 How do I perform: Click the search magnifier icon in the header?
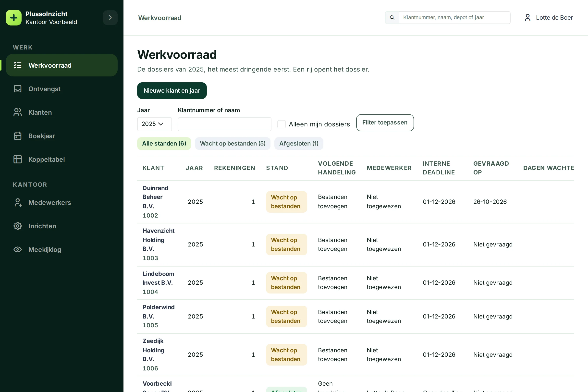click(392, 17)
